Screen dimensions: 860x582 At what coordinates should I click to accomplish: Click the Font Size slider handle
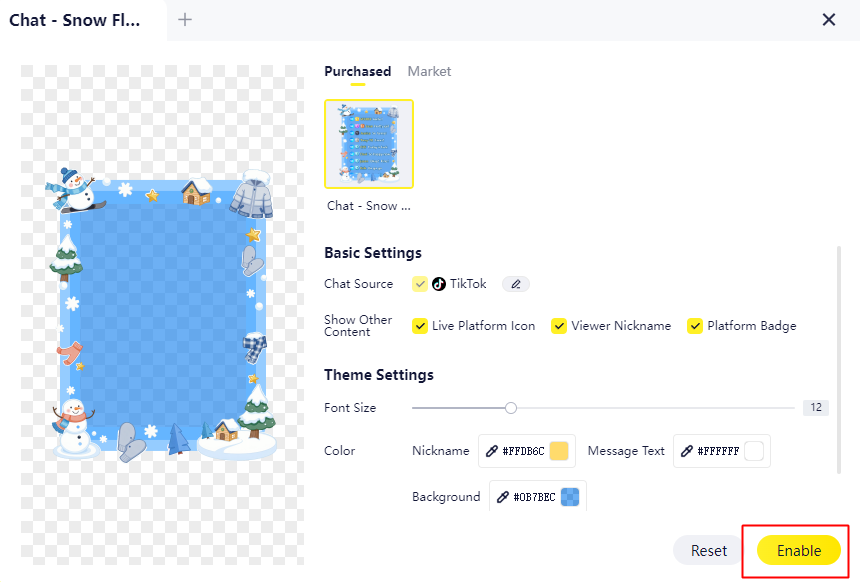point(511,408)
